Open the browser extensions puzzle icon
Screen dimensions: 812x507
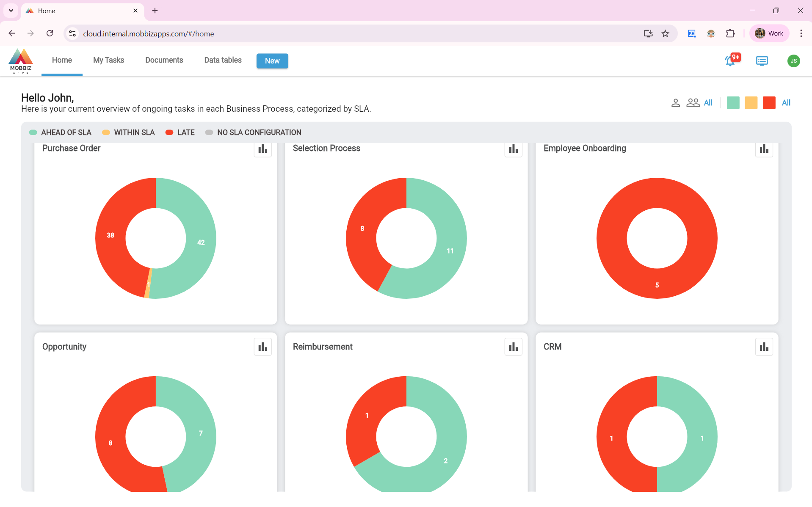[x=730, y=33]
